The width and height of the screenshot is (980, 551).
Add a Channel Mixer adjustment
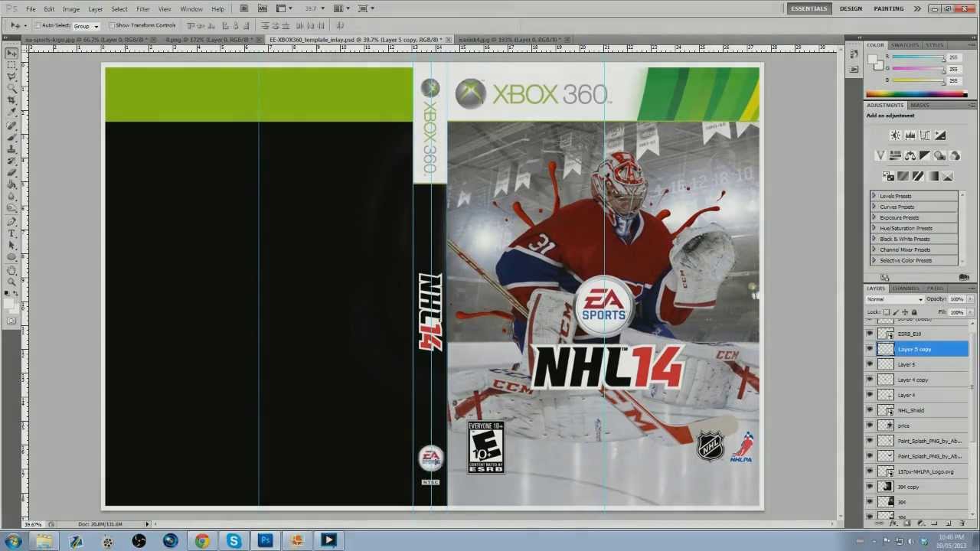pos(955,156)
